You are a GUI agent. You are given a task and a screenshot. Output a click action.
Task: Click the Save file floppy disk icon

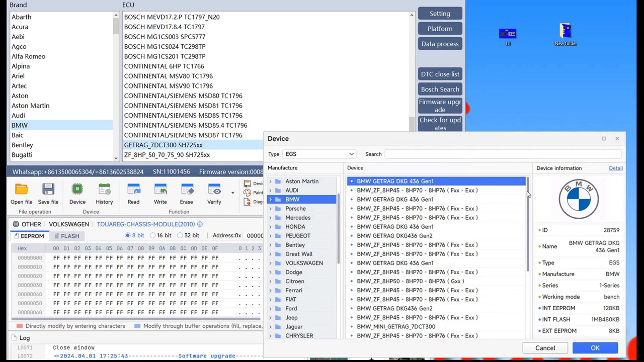coord(48,190)
